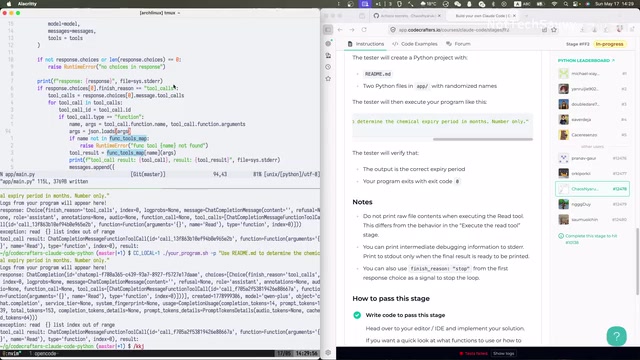
Task: Open pranav-gaur leaderboard entry
Action: coord(592,158)
